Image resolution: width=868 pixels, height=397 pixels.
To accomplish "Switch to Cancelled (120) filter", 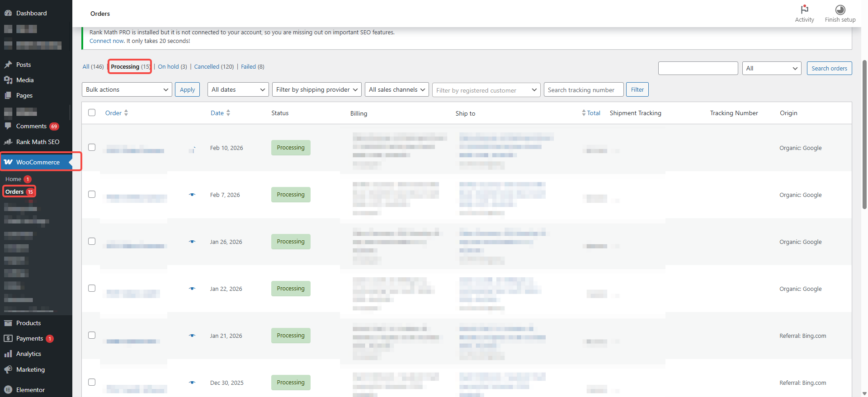I will pyautogui.click(x=214, y=66).
